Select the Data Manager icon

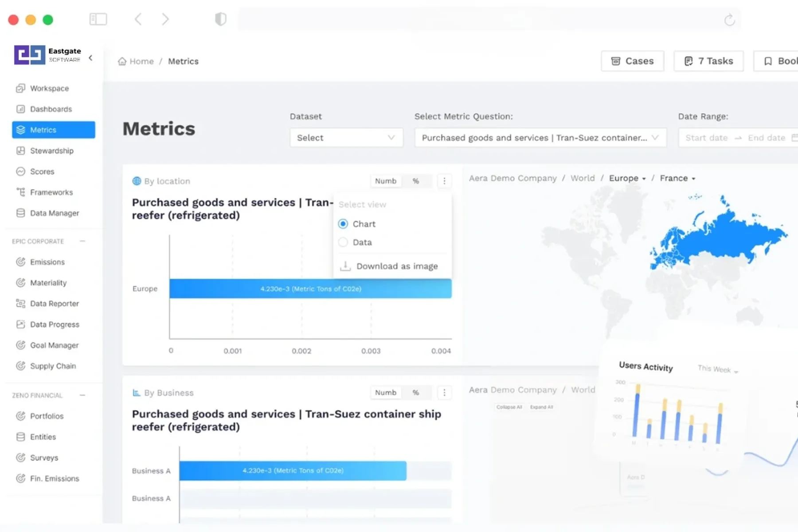20,213
